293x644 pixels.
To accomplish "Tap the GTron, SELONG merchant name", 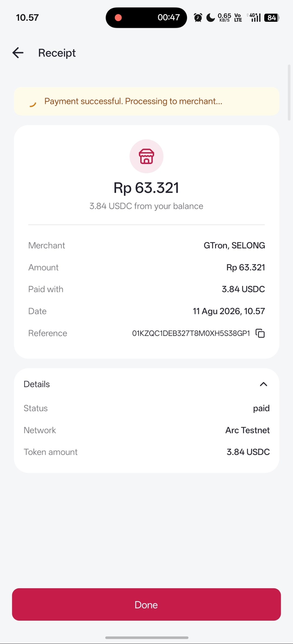I will tap(234, 245).
